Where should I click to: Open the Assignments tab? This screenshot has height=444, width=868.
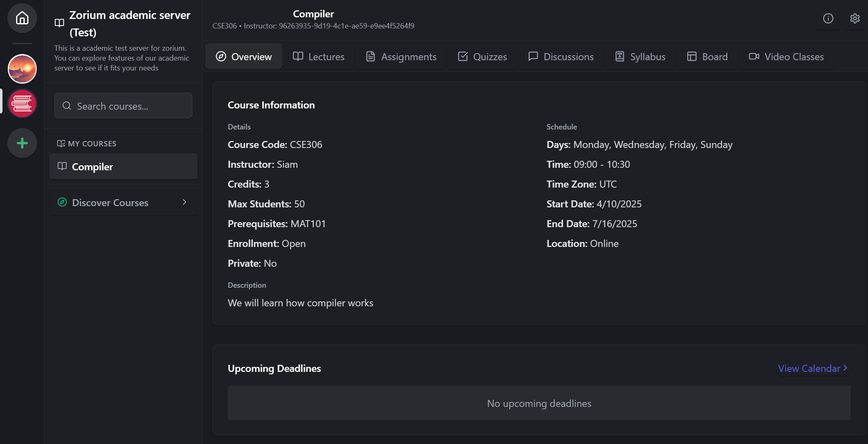tap(401, 56)
